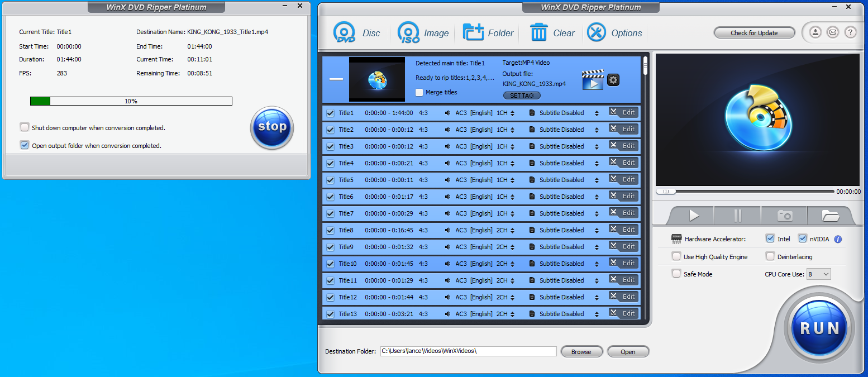Image resolution: width=868 pixels, height=377 pixels.
Task: Edit Title7 with scissors Edit button
Action: (x=623, y=213)
